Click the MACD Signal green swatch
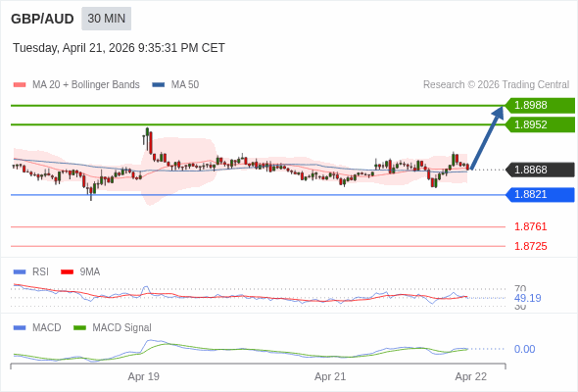578x392 pixels. click(x=79, y=328)
